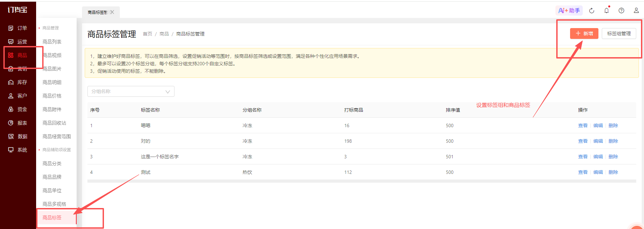
Task: Click the 新增 button
Action: pyautogui.click(x=584, y=33)
